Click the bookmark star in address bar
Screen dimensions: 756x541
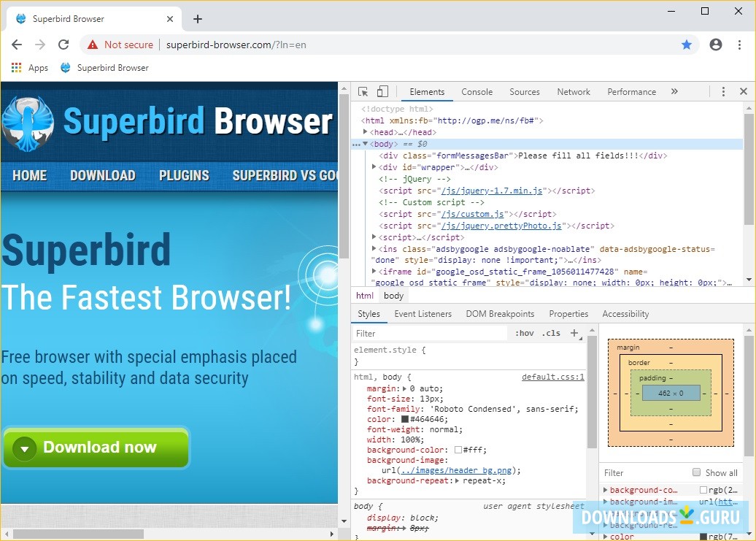tap(687, 45)
